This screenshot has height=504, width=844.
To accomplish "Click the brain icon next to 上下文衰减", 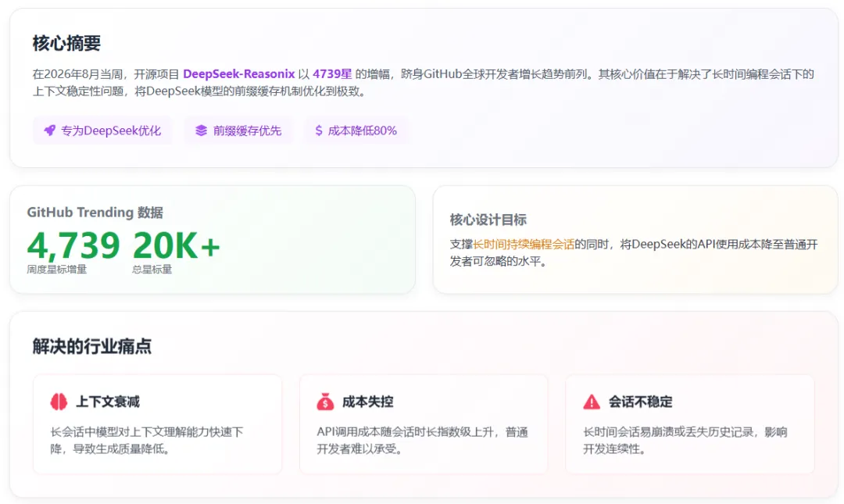I will [59, 402].
